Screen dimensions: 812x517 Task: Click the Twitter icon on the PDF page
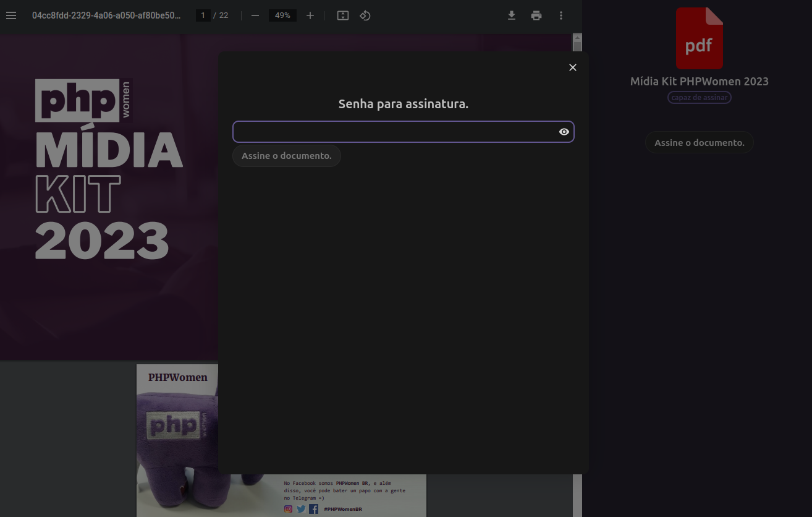(301, 509)
